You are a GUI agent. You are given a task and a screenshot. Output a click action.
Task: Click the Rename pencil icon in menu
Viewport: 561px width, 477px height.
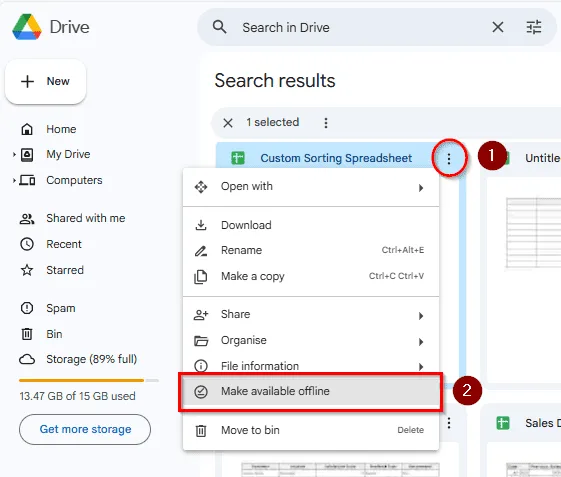tap(201, 251)
